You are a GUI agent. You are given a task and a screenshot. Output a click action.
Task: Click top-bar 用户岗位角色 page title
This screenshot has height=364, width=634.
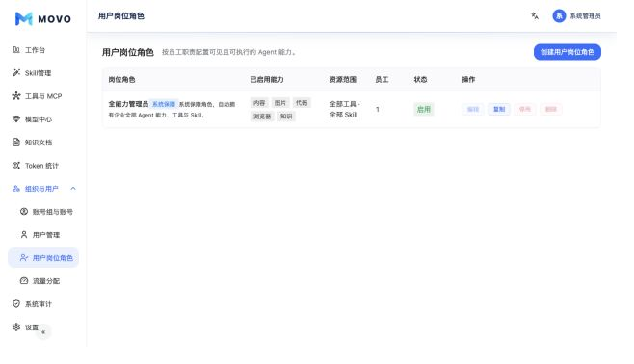(121, 15)
